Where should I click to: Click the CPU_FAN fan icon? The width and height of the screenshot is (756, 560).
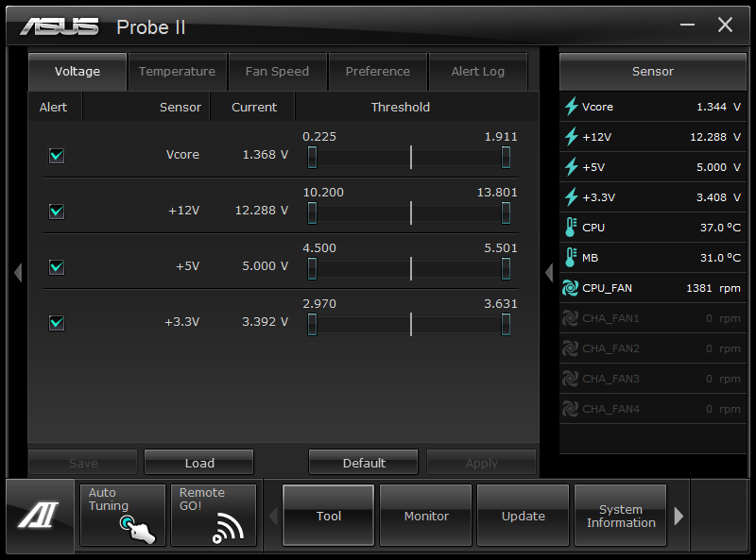click(x=571, y=288)
